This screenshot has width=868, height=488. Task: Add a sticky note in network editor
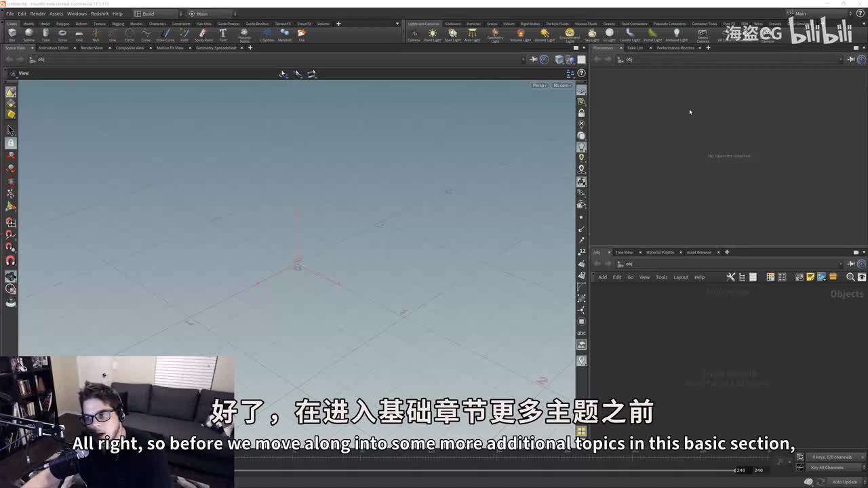(x=810, y=277)
